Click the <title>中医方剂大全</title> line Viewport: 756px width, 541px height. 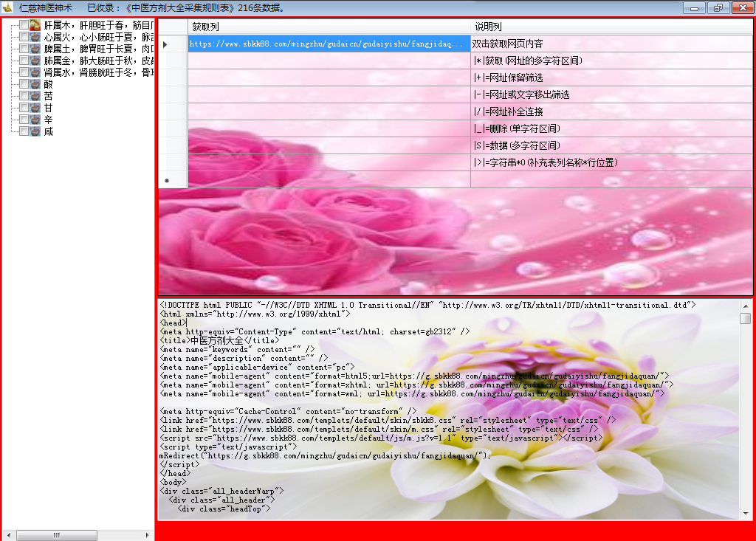[219, 340]
